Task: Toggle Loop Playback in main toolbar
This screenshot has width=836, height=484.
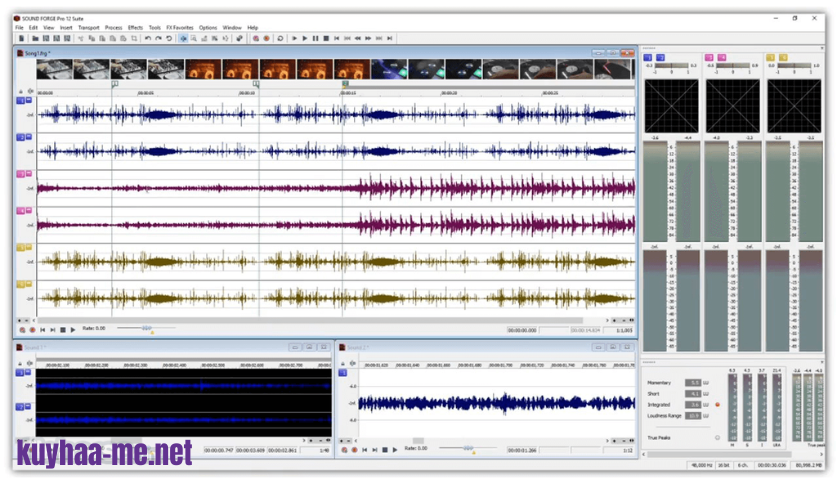Action: point(280,38)
